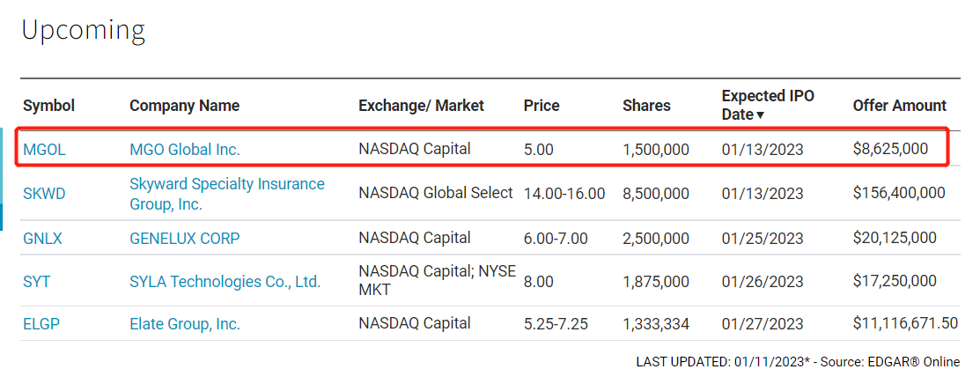The width and height of the screenshot is (980, 384).
Task: Open the MGO Global Inc. company page
Action: tap(184, 150)
